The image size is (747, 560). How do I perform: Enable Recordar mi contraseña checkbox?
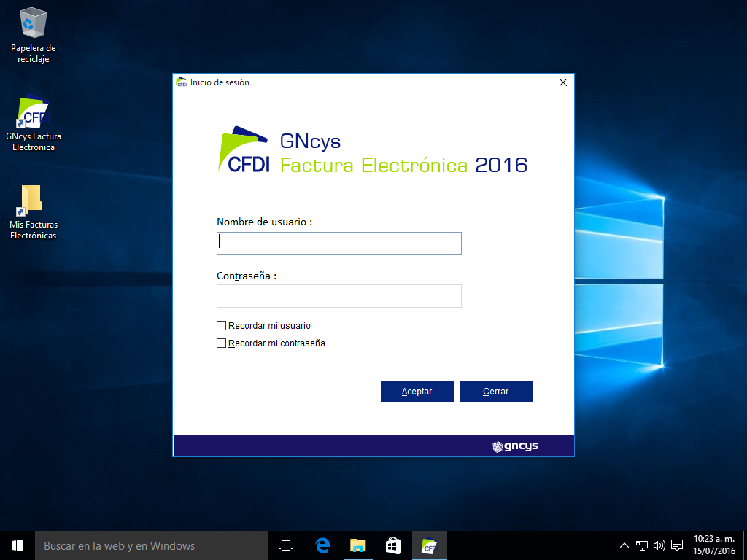pyautogui.click(x=222, y=343)
